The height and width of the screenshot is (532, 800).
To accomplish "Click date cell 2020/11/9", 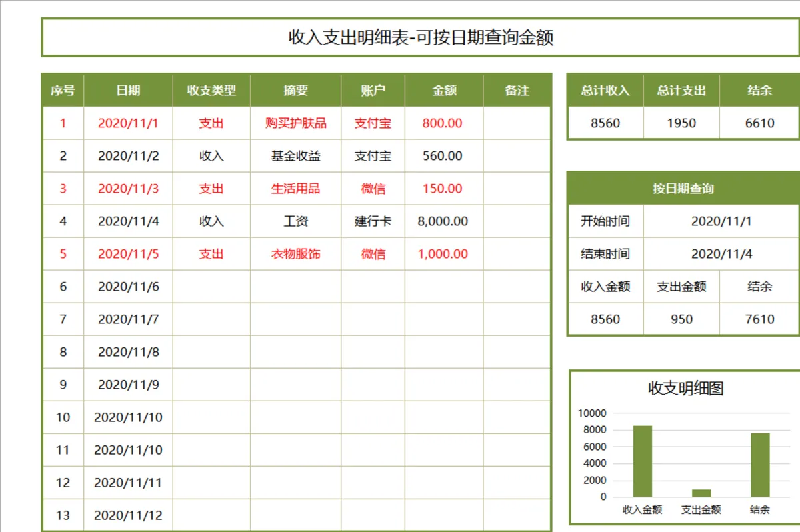I will [129, 385].
